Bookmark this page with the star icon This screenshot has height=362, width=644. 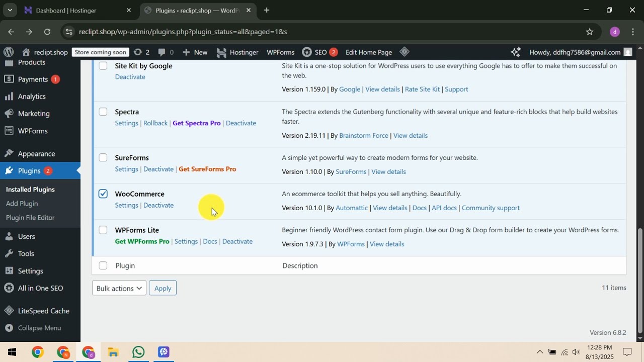[x=590, y=32]
